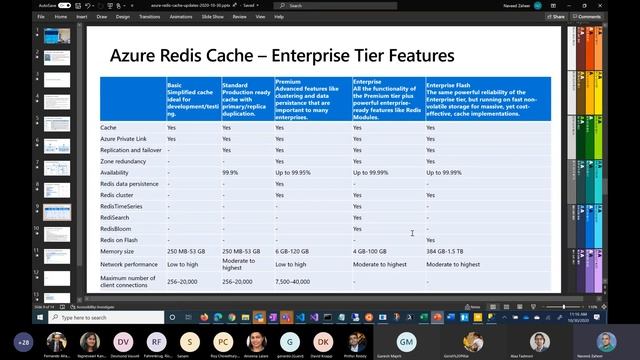The image size is (640, 360).
Task: Click the 'Up to 99.95%' availability cell
Action: pyautogui.click(x=293, y=173)
